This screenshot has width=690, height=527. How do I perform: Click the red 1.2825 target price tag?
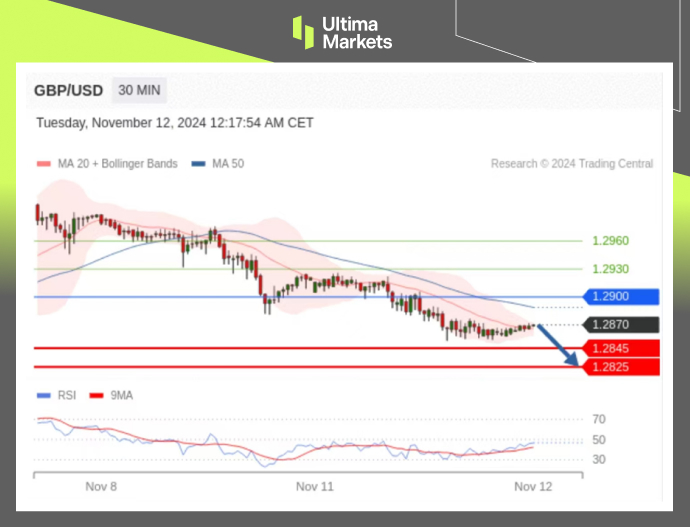click(619, 367)
